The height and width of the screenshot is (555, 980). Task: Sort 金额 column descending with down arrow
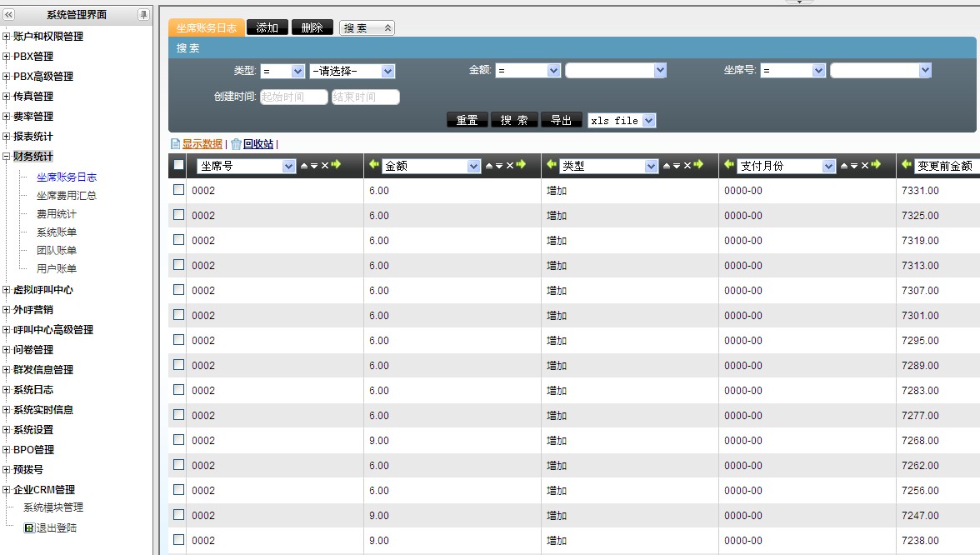point(499,166)
